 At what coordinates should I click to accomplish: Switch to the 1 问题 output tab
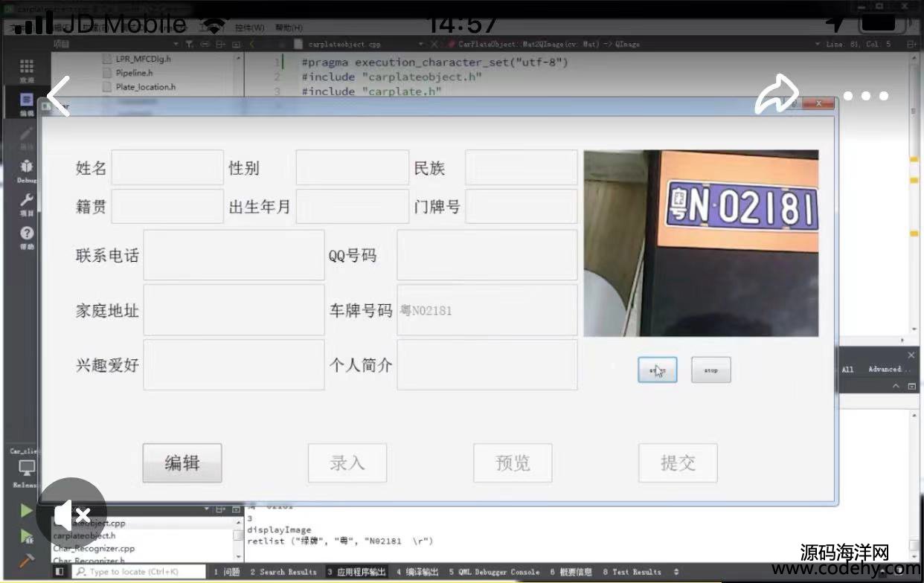[227, 572]
